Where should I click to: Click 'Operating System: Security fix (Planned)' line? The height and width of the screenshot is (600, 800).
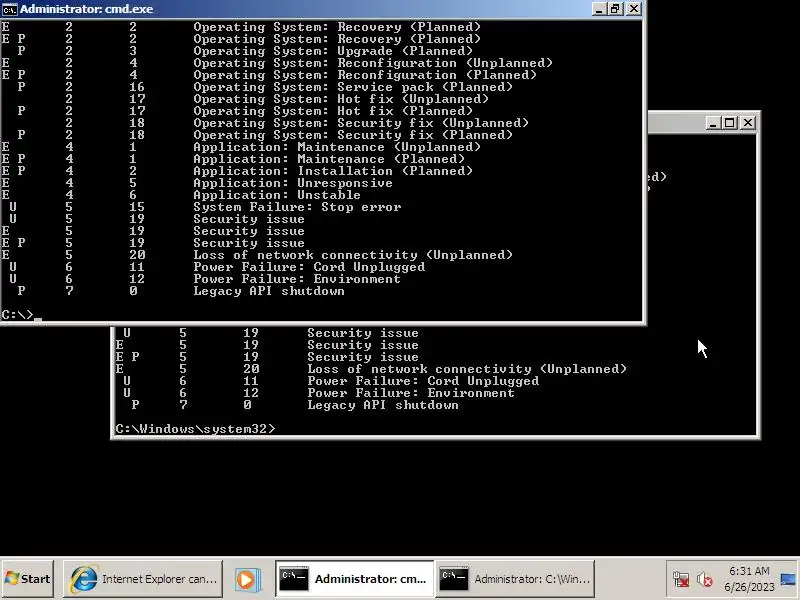353,135
